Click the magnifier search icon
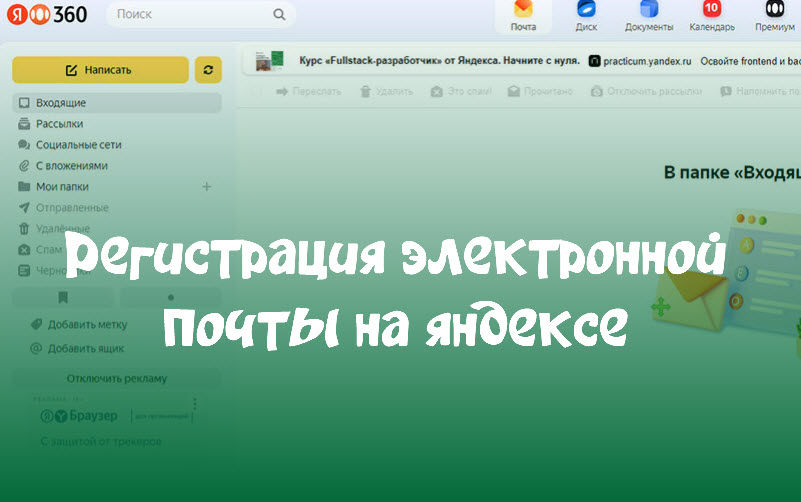 click(279, 14)
